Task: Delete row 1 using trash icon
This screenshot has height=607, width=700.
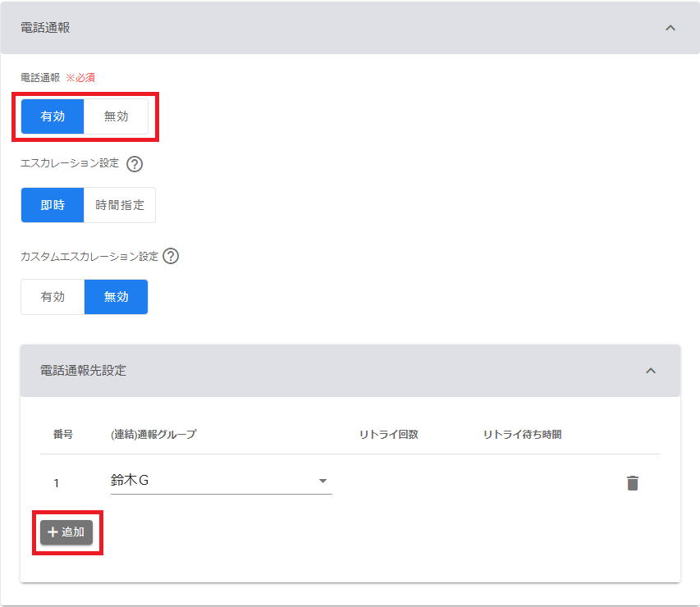Action: [x=632, y=482]
